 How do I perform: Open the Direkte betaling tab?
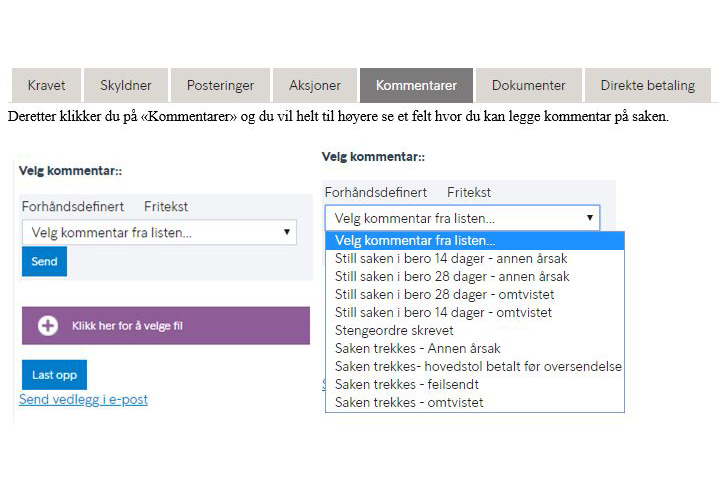tap(648, 85)
